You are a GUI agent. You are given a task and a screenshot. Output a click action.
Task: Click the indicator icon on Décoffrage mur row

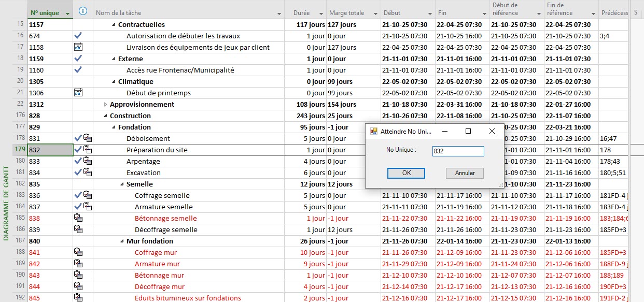78,286
